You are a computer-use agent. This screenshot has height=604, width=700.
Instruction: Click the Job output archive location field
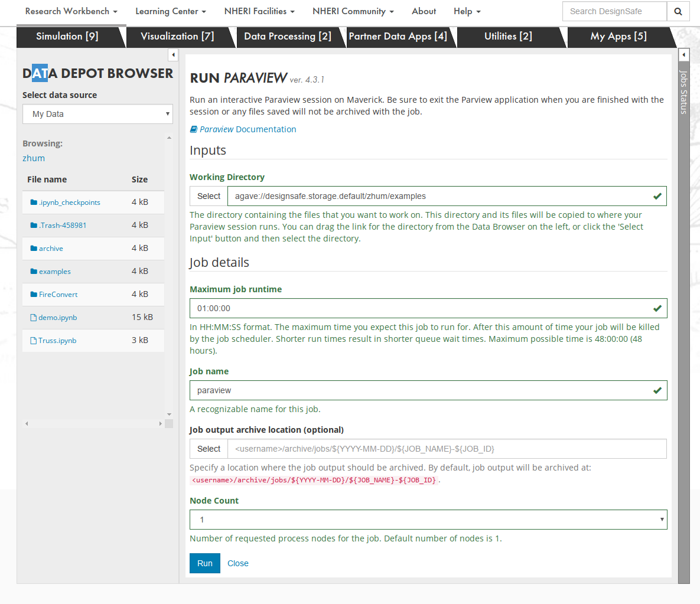tap(447, 449)
